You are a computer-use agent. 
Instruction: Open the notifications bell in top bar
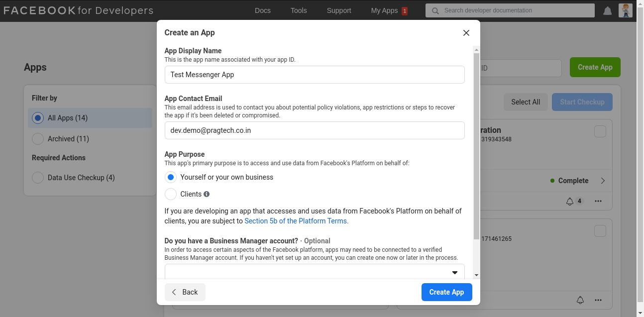[x=607, y=11]
